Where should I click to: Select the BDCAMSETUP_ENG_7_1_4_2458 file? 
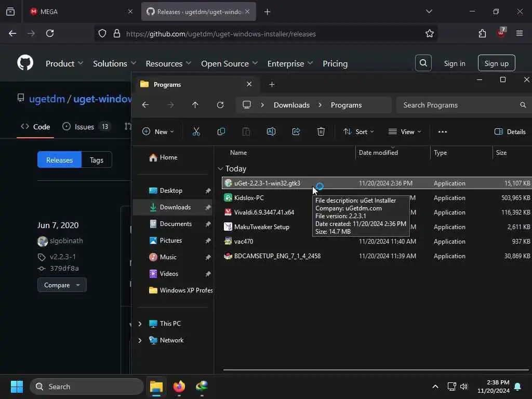(x=377, y=256)
